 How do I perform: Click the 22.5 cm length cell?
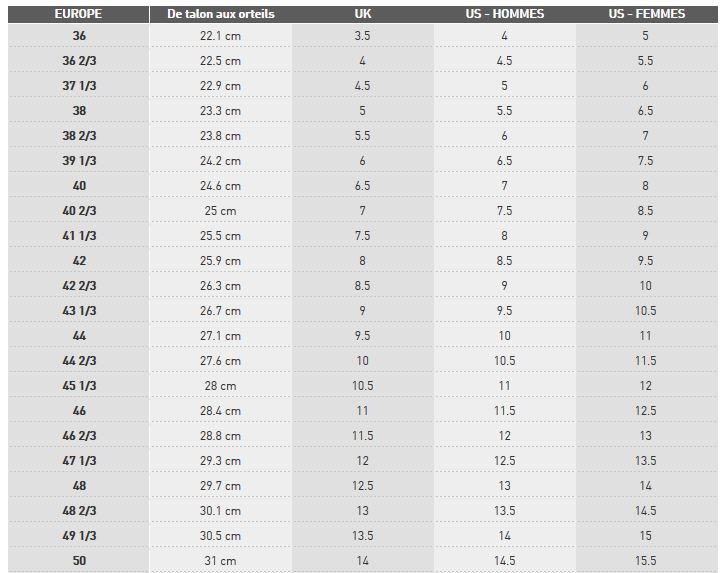coord(220,61)
